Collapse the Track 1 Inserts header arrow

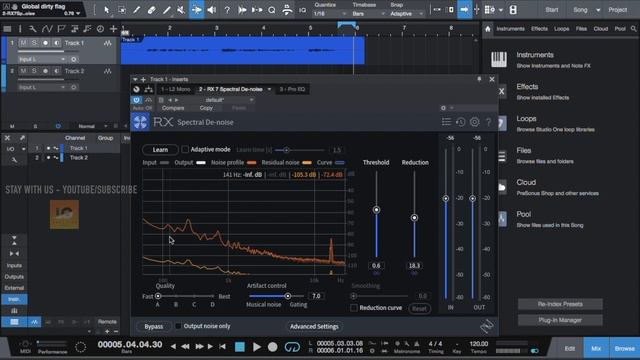135,79
